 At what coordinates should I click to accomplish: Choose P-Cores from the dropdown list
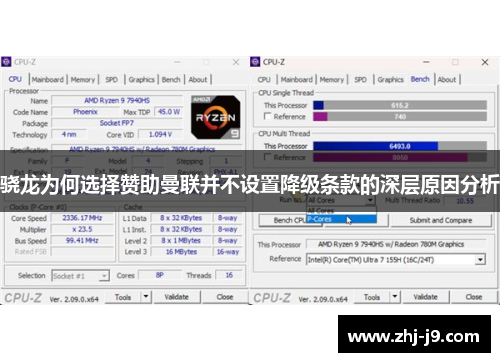(341, 219)
